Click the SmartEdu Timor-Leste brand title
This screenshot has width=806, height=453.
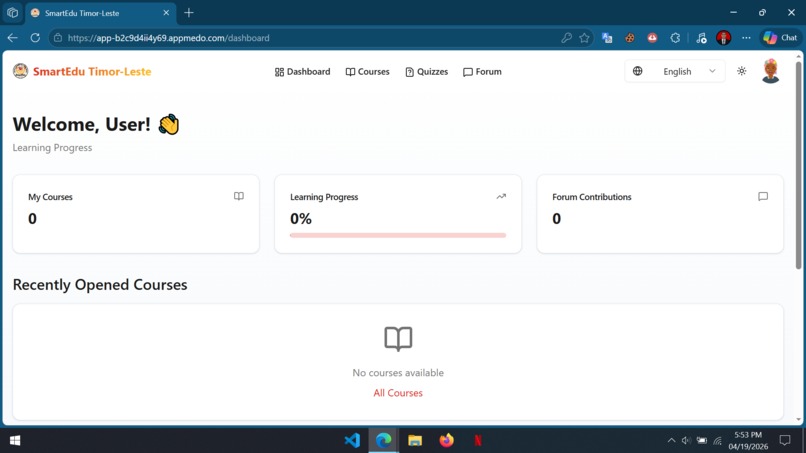[92, 71]
